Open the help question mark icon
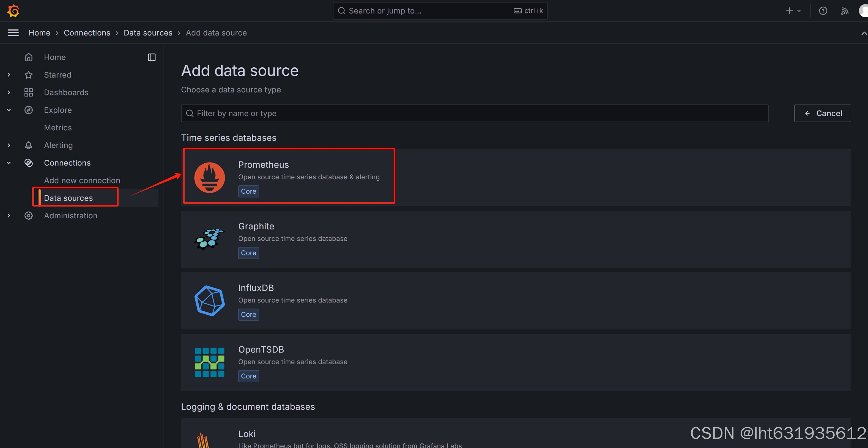Viewport: 868px width, 448px height. point(823,11)
